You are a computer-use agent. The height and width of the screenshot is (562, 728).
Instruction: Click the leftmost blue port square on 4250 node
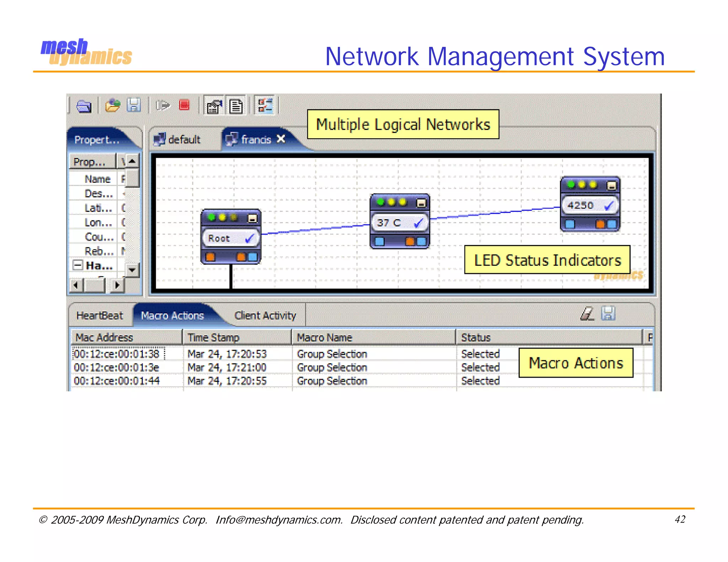point(570,224)
